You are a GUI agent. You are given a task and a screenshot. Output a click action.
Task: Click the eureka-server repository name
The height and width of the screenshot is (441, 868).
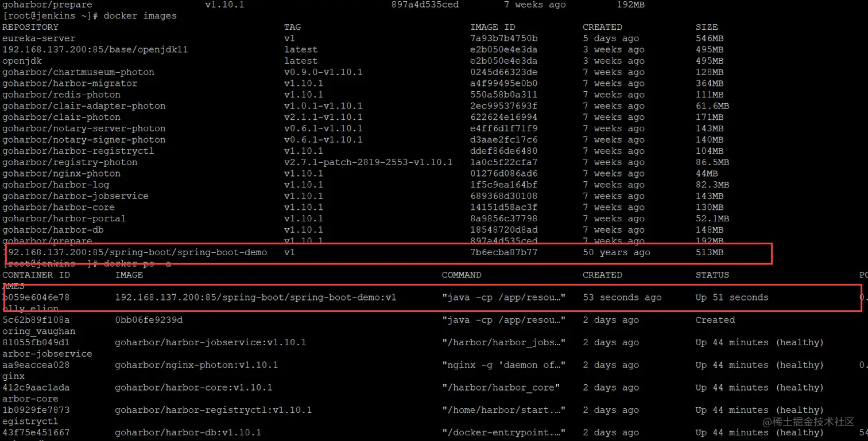39,38
